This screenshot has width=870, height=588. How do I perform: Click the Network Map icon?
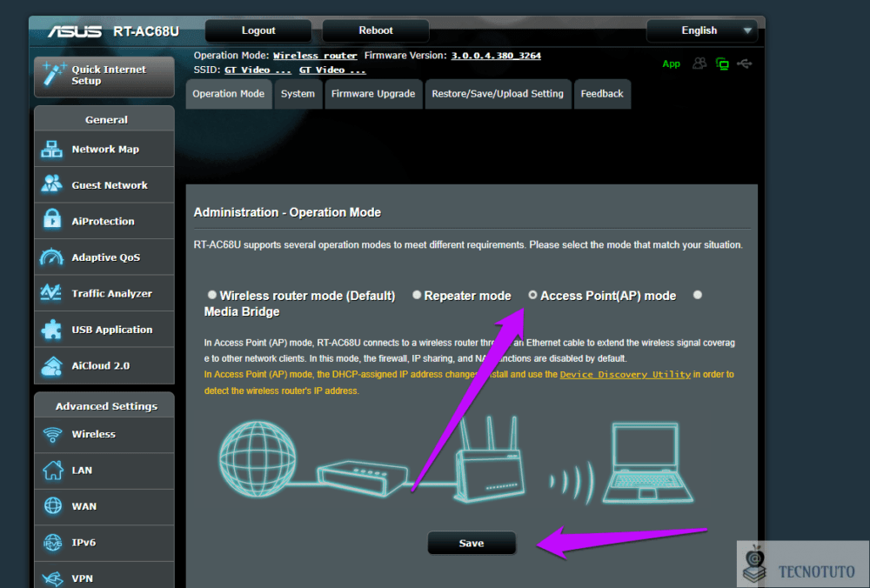point(51,150)
